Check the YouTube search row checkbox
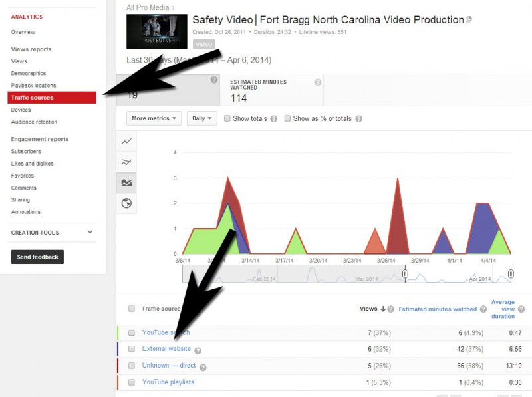The image size is (532, 397). coord(132,333)
